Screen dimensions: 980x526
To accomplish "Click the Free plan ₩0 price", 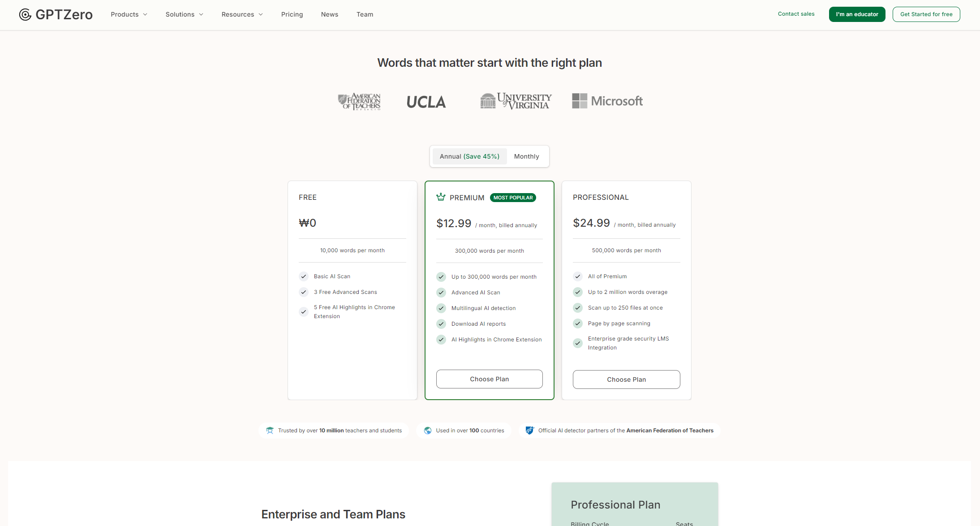I will [x=308, y=223].
